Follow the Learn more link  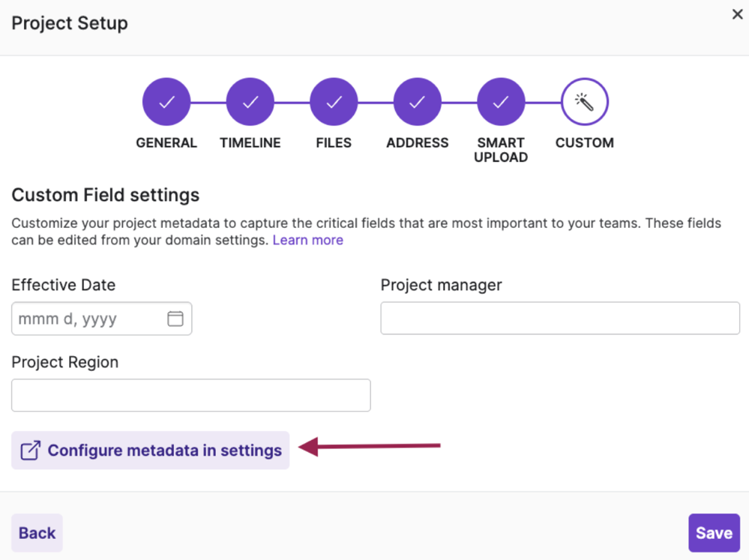coord(307,240)
